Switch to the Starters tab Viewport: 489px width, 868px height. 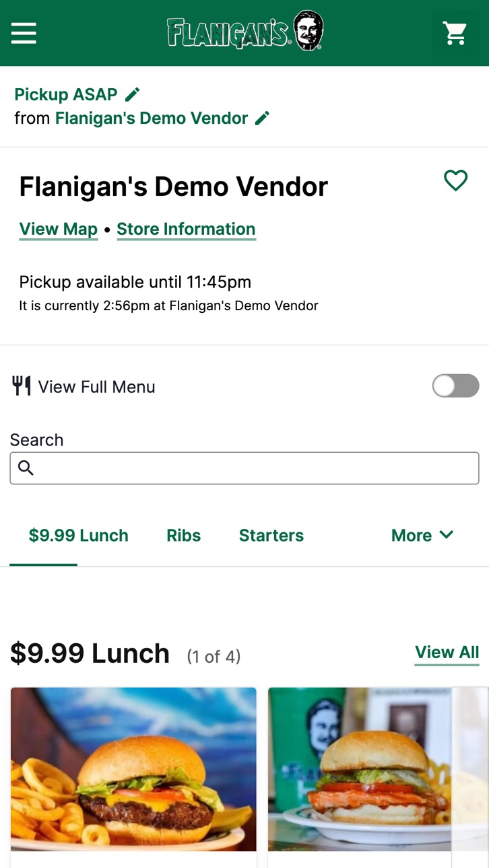(x=271, y=536)
